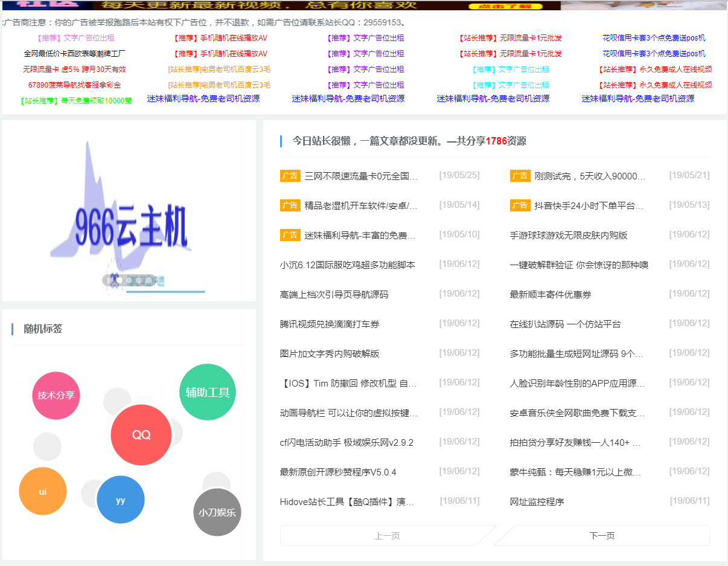Click the yy tag bubble
The width and height of the screenshot is (728, 566).
click(x=120, y=500)
